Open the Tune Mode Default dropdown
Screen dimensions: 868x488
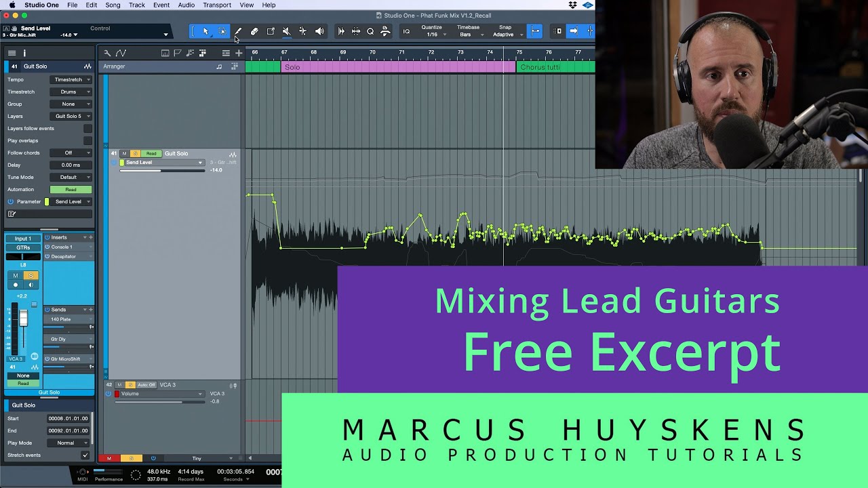[71, 177]
